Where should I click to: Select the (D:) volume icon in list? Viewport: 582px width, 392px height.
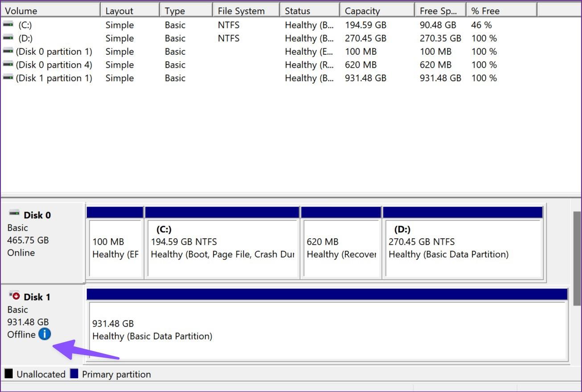pos(8,38)
